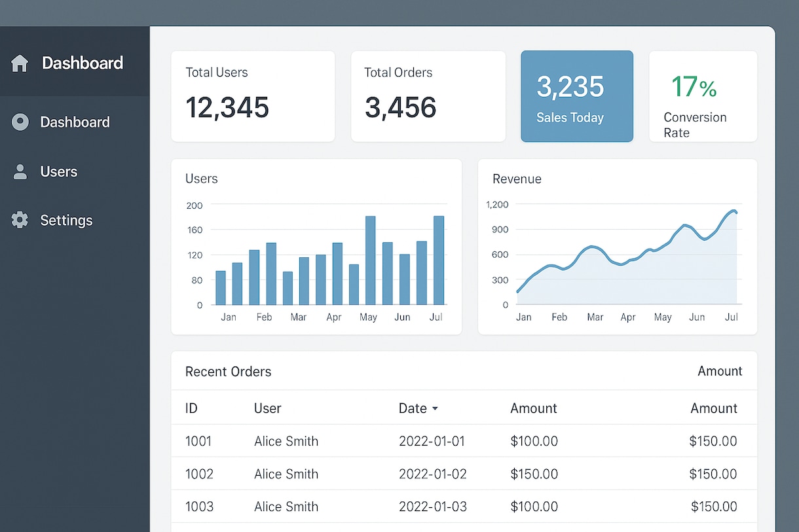The width and height of the screenshot is (799, 532).
Task: Click the Recent Orders heading
Action: click(x=228, y=372)
